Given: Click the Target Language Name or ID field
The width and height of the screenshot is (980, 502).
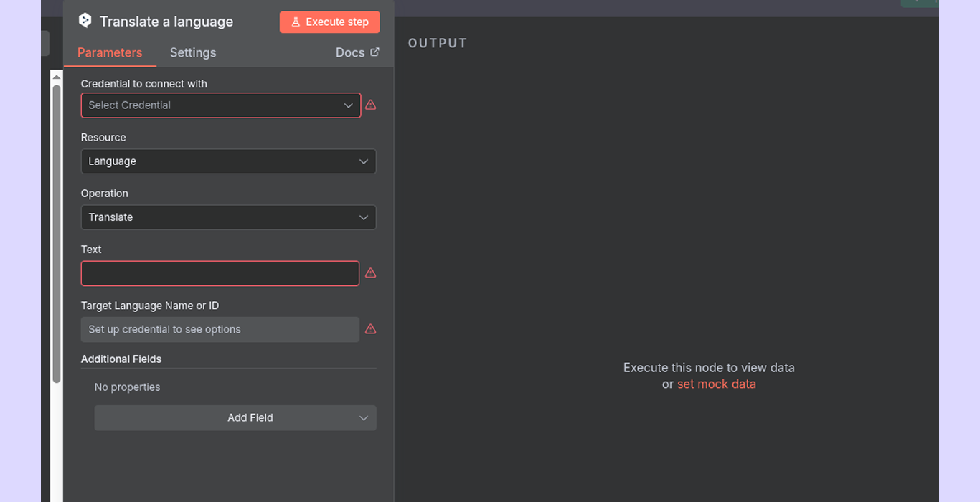Looking at the screenshot, I should [220, 329].
